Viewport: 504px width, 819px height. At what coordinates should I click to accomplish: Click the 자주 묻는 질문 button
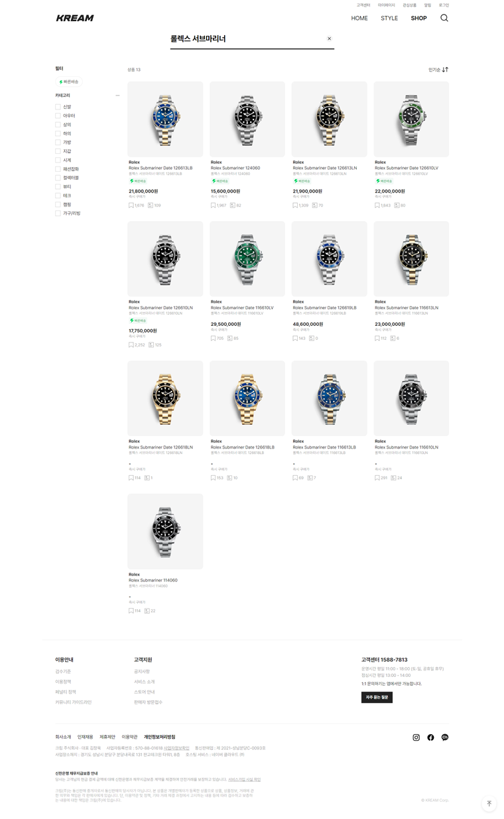coord(377,698)
